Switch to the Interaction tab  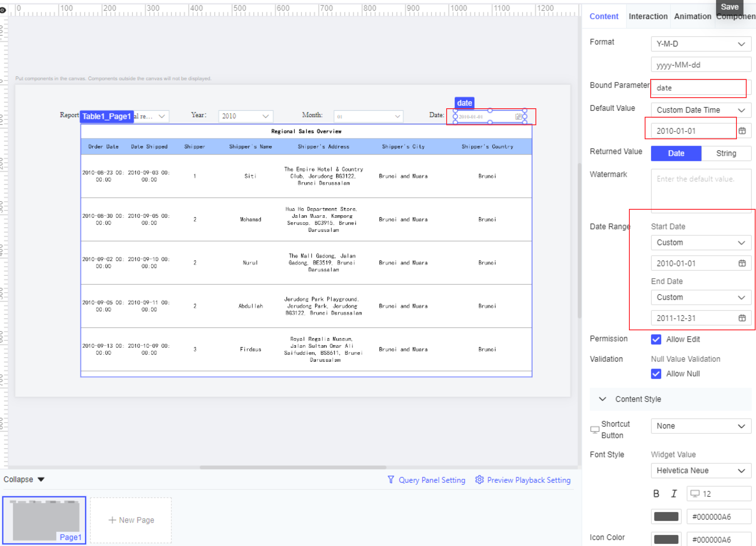pyautogui.click(x=648, y=16)
